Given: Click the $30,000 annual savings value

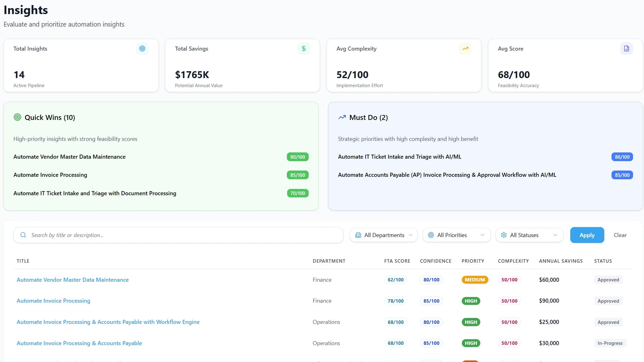Looking at the screenshot, I should (549, 343).
